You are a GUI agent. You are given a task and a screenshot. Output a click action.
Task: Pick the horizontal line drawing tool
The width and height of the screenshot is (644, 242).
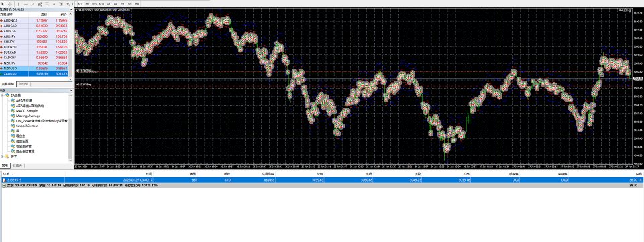click(25, 4)
